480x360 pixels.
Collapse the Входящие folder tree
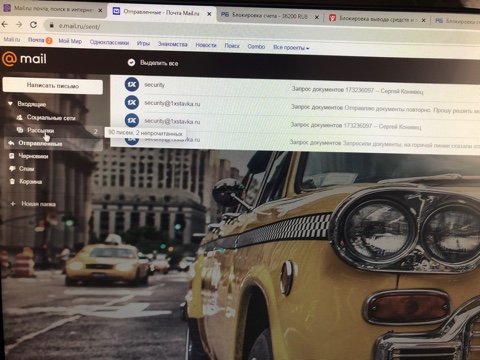pyautogui.click(x=10, y=104)
